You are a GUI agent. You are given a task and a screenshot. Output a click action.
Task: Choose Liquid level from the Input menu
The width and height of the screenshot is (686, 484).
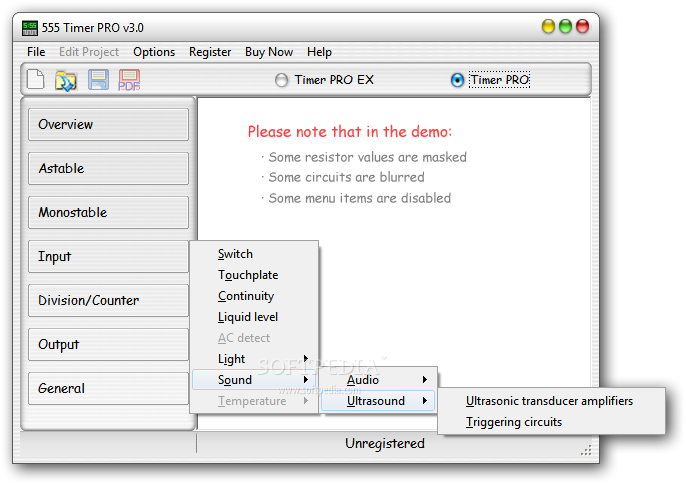(253, 317)
